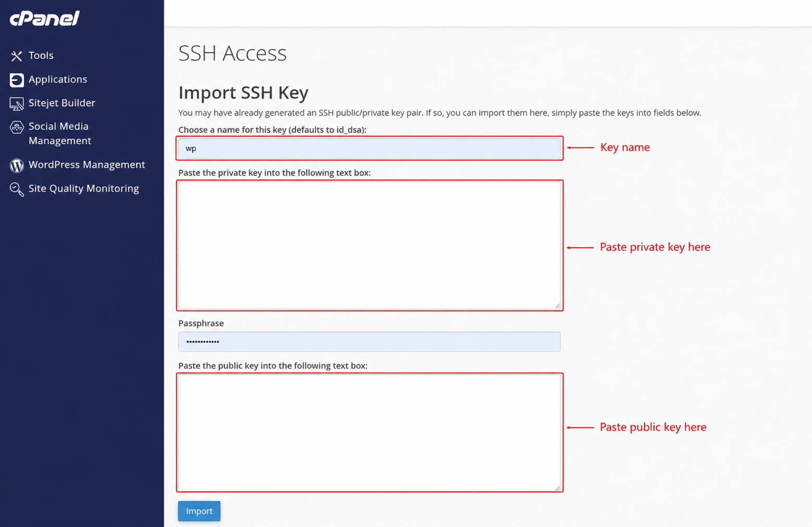
Task: Click the Tools wrench icon
Action: (17, 56)
